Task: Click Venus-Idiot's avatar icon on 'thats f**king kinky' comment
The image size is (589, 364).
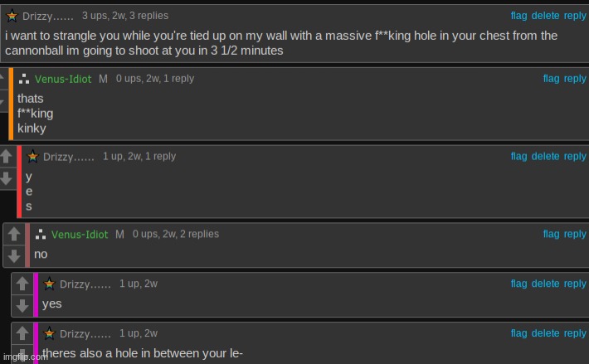Action: pos(24,79)
